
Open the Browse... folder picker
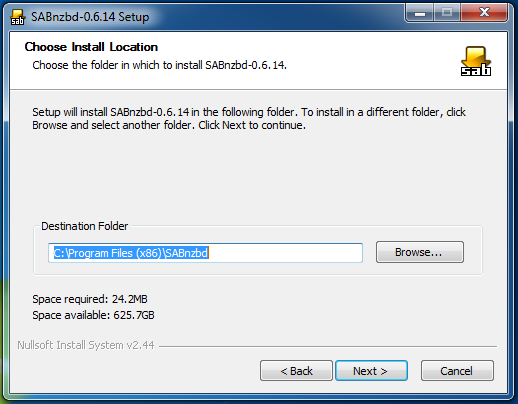(x=420, y=252)
